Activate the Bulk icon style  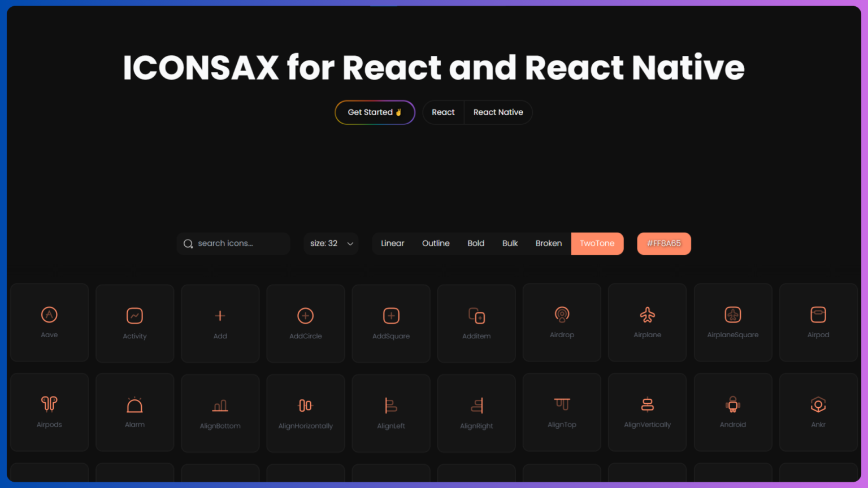[x=510, y=243]
